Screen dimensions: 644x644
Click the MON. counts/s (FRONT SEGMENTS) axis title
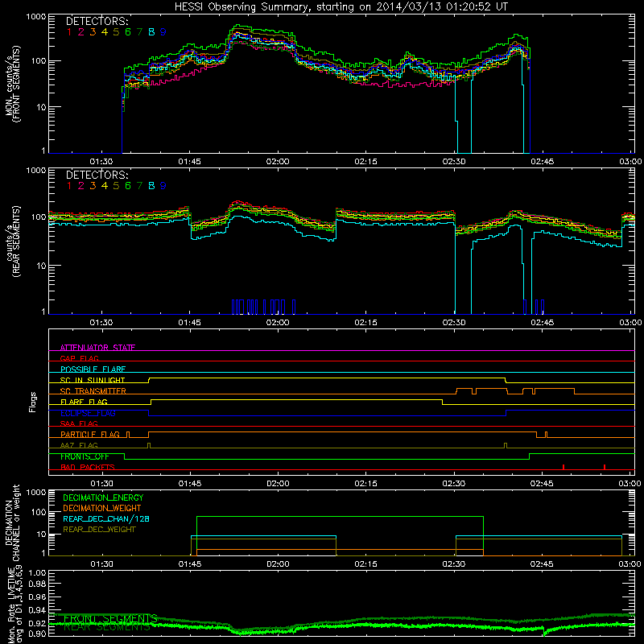coord(13,84)
